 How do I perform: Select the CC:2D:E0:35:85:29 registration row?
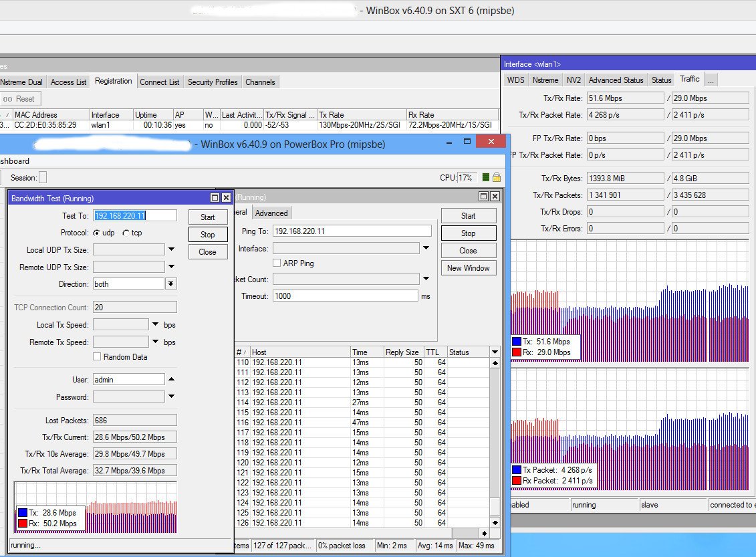pos(249,125)
